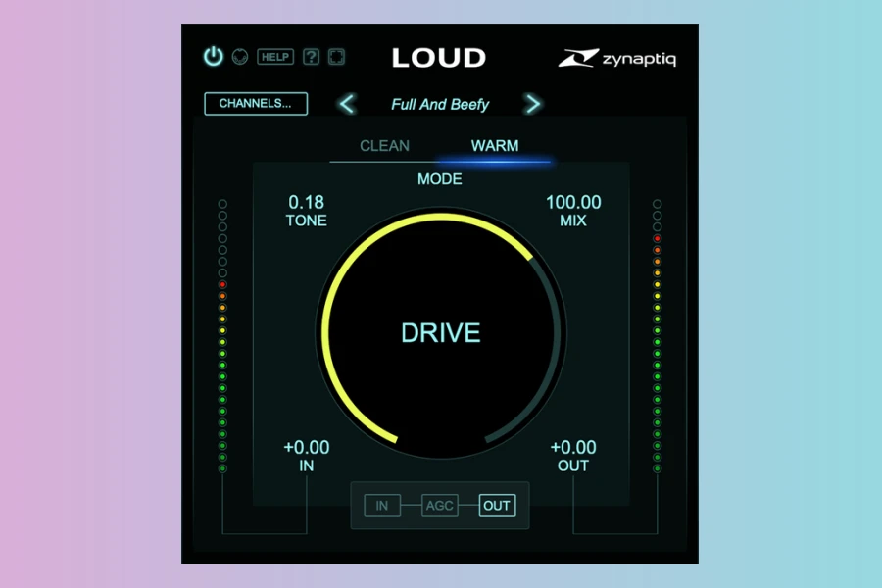The image size is (882, 588).
Task: Go to the next preset with right arrow
Action: click(x=532, y=104)
